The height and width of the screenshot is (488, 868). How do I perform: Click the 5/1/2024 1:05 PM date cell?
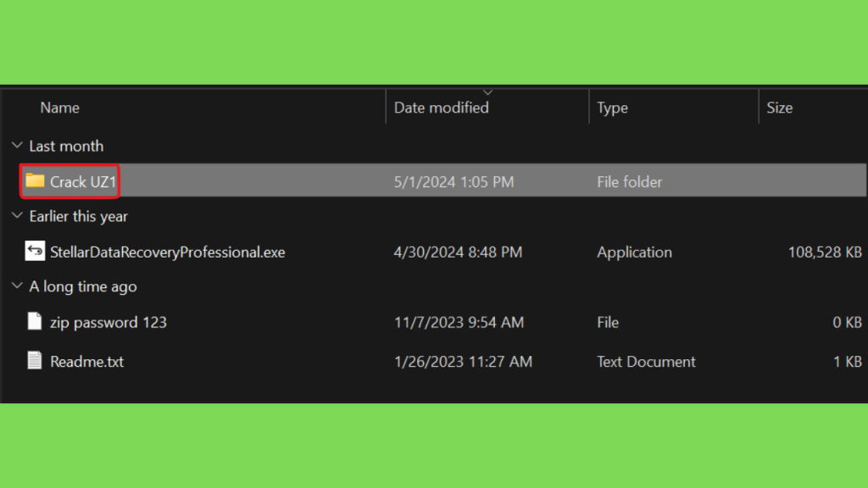click(454, 181)
